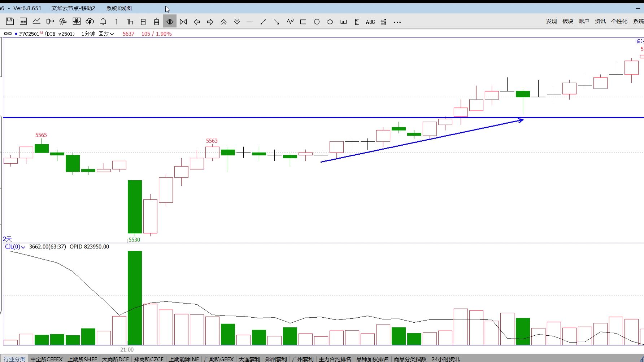Switch to 商品分类指数 tab
The width and height of the screenshot is (644, 362).
410,359
